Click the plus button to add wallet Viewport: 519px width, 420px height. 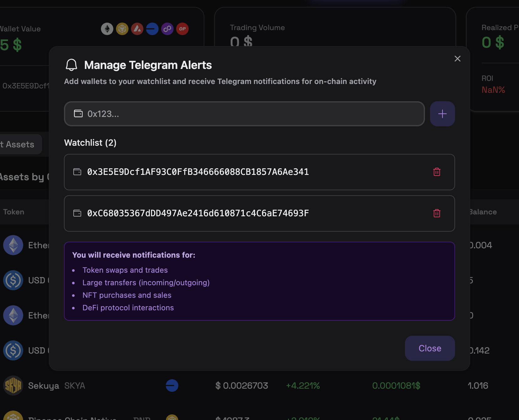pyautogui.click(x=442, y=114)
